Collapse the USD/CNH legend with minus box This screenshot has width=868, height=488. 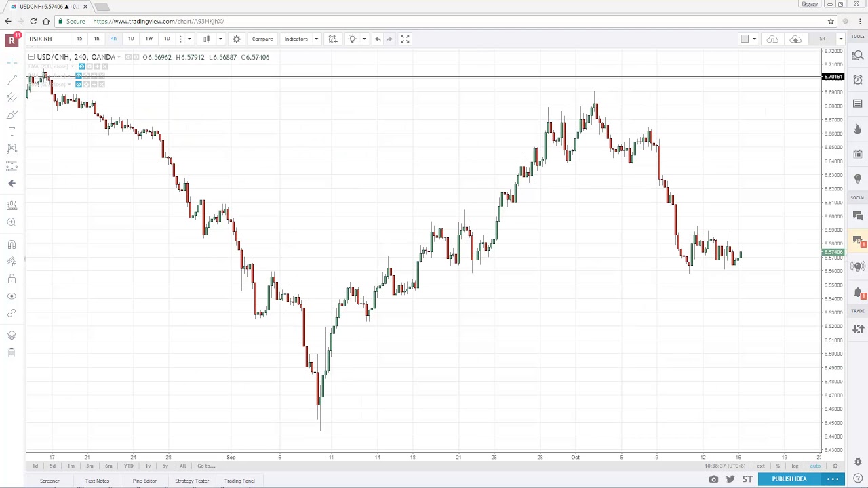(31, 57)
